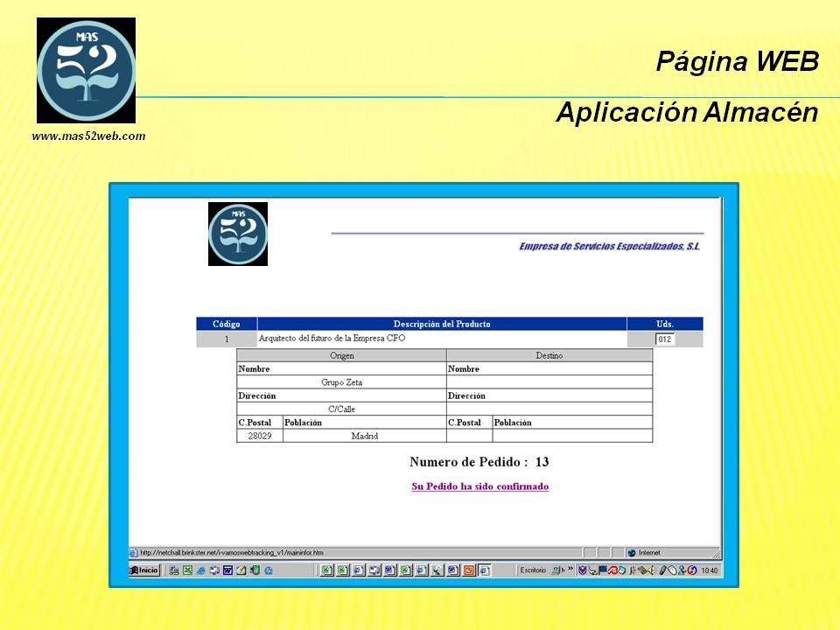Select the first Excel taskbar window button
This screenshot has height=630, width=840.
[x=326, y=570]
